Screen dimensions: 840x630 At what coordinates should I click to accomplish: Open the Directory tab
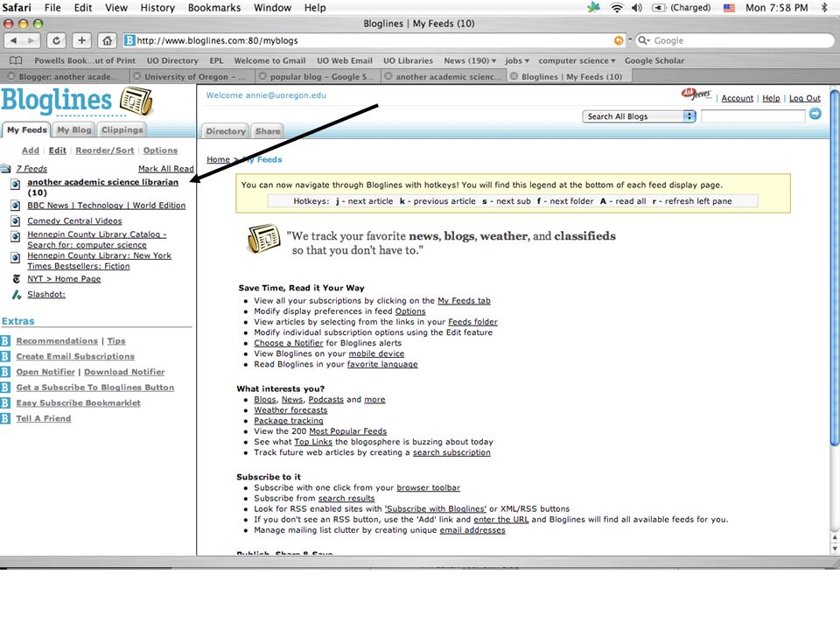(x=225, y=131)
